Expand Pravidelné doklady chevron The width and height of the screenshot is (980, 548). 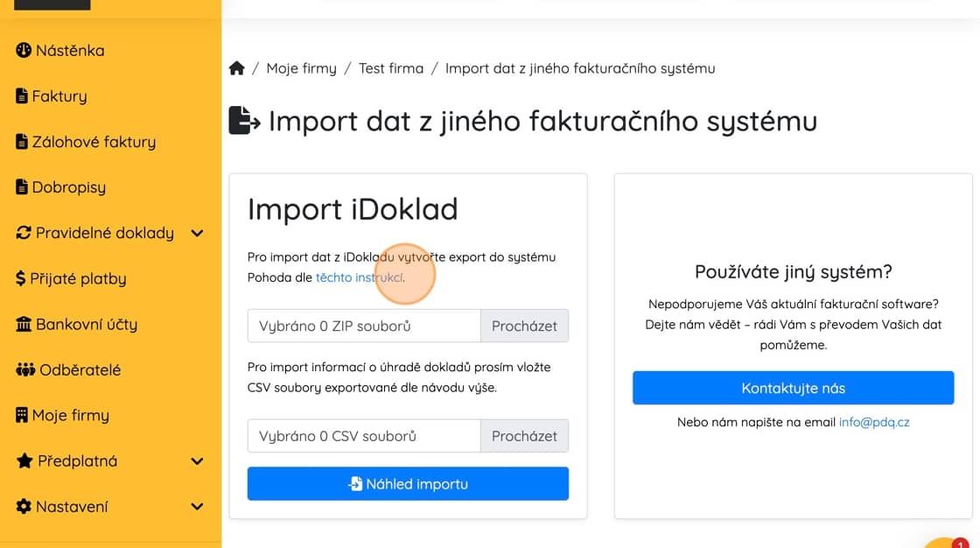pos(197,233)
